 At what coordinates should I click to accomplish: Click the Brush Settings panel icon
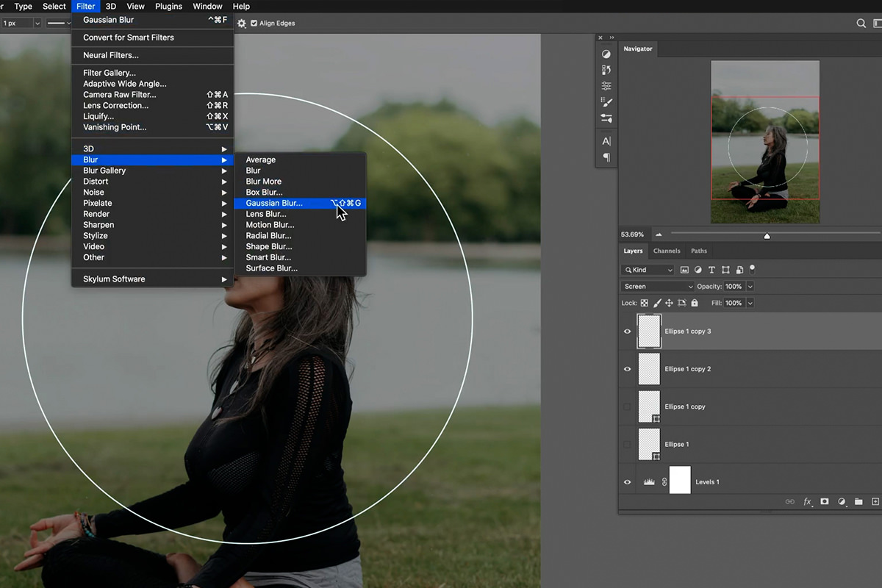pos(606,102)
